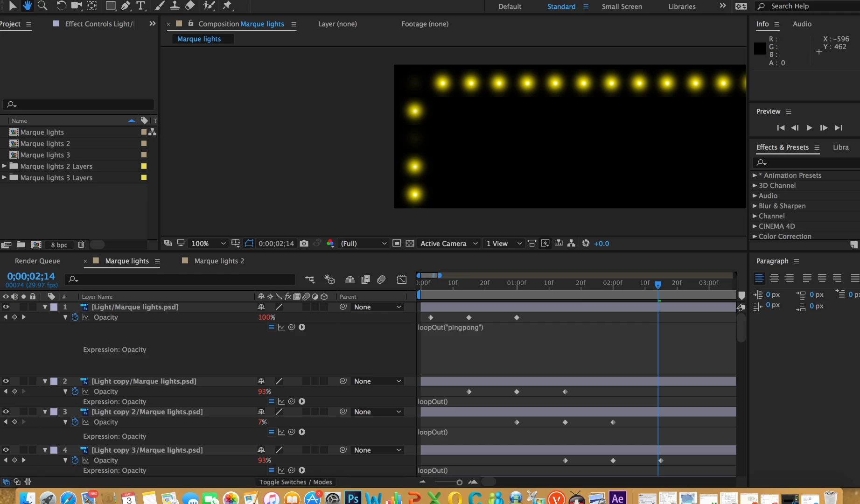The image size is (860, 504).
Task: Expand the Marque lights 2 Layers folder
Action: pos(4,166)
